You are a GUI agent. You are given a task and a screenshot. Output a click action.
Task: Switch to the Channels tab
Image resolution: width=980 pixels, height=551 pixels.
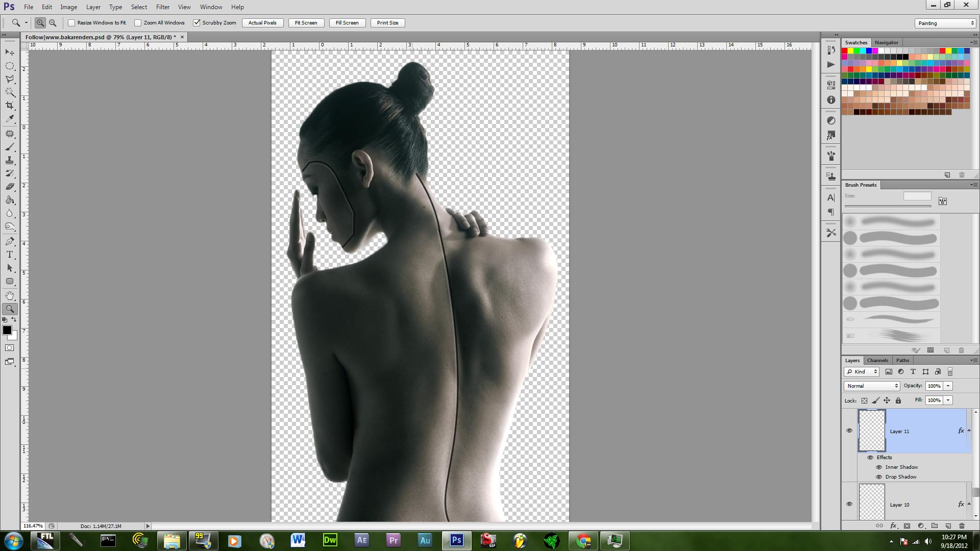click(x=877, y=360)
